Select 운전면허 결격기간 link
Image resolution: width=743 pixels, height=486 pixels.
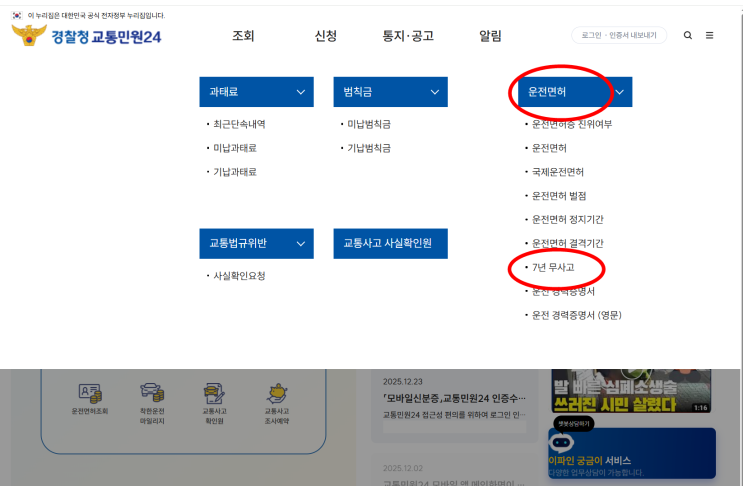tap(568, 243)
